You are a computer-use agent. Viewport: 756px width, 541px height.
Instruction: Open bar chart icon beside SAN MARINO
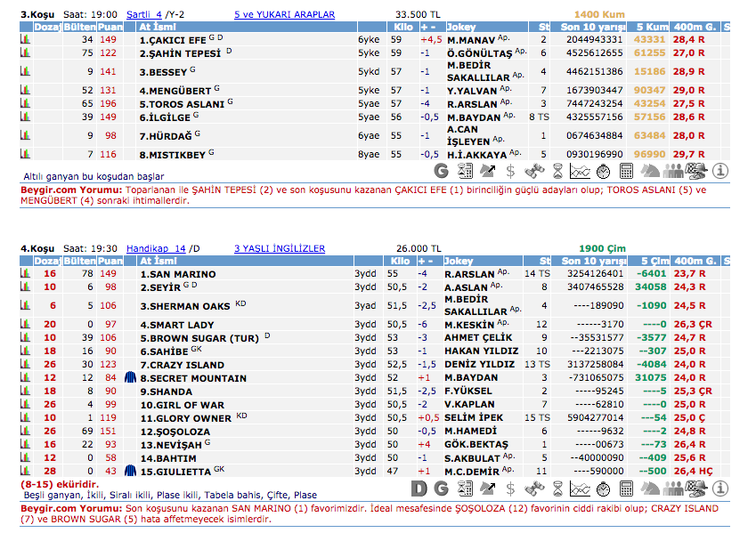click(x=26, y=274)
